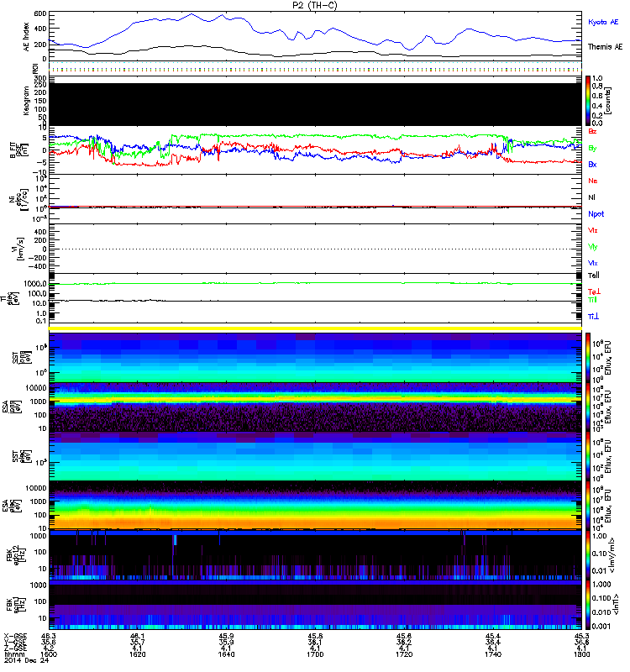Click the plot title P2 (TH-C)

click(315, 5)
